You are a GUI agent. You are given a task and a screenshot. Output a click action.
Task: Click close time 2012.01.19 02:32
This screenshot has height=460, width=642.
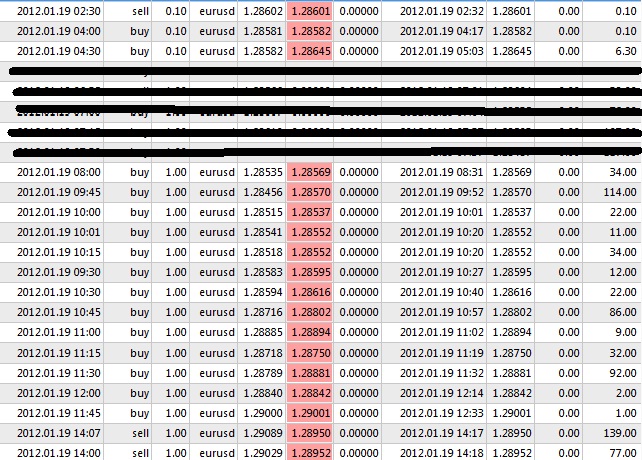441,11
